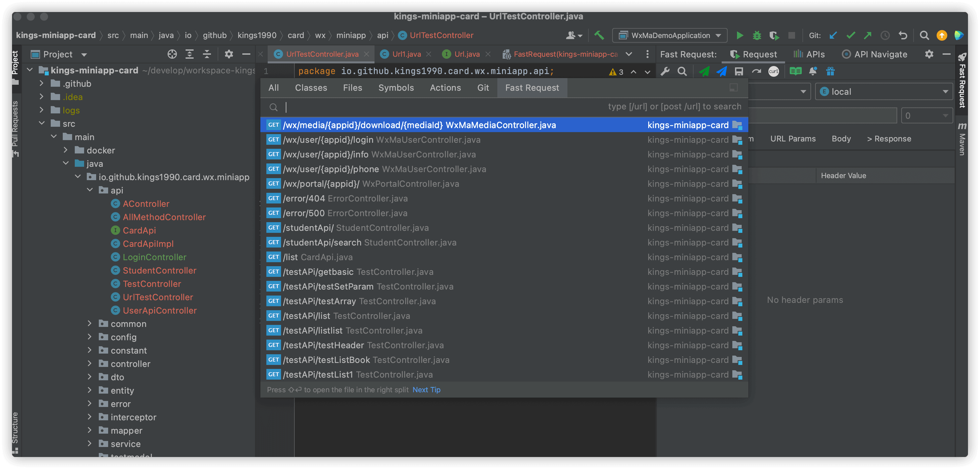Switch to the Symbols search tab

(x=396, y=88)
